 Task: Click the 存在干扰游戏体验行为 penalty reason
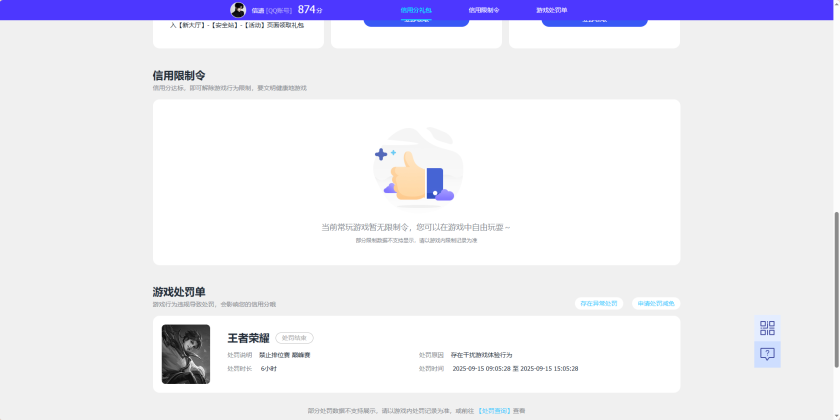click(x=482, y=355)
